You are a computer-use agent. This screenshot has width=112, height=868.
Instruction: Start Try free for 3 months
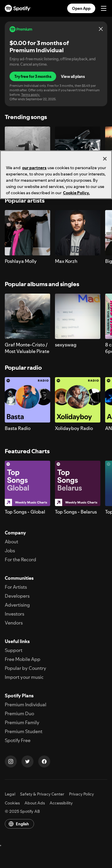(x=33, y=76)
